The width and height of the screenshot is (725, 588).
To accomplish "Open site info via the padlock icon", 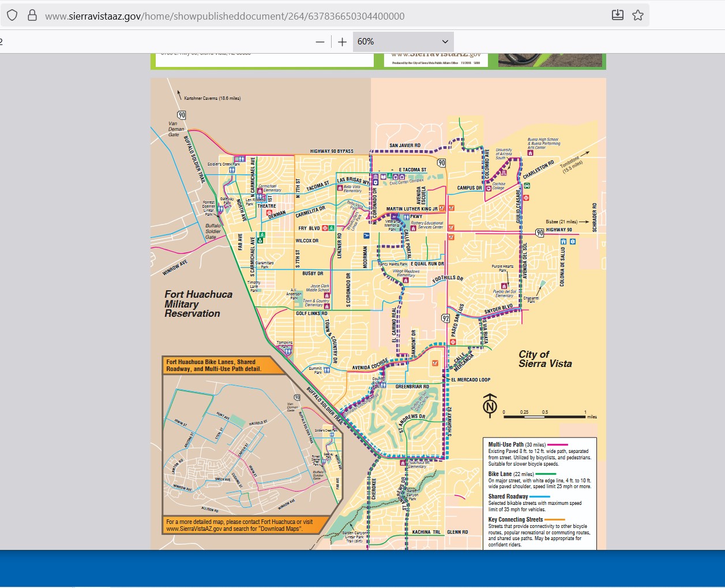I will (32, 16).
